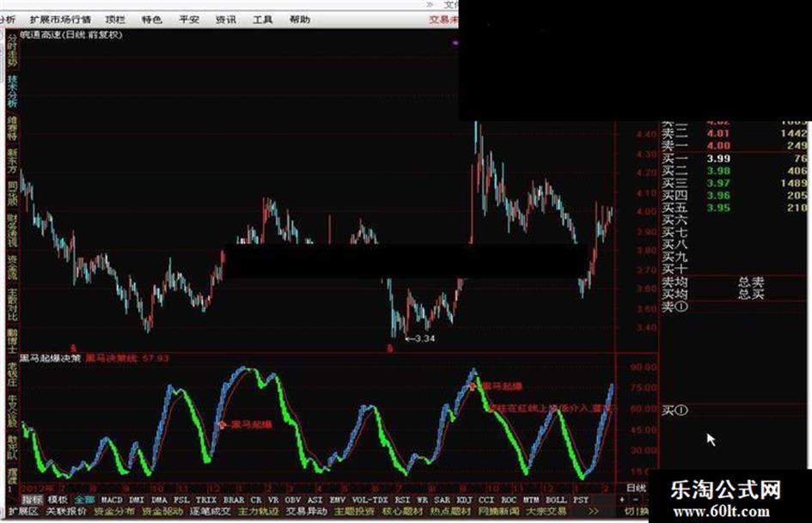Viewport: 812px width, 523px height.
Task: Open the 牛叉诊股 sidebar tab
Action: (12, 411)
